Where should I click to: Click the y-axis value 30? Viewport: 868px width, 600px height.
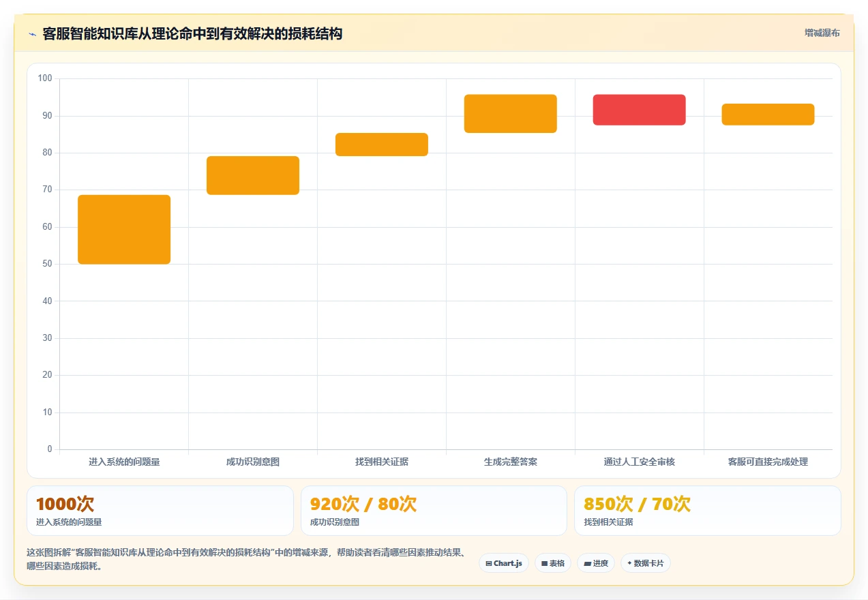(47, 338)
